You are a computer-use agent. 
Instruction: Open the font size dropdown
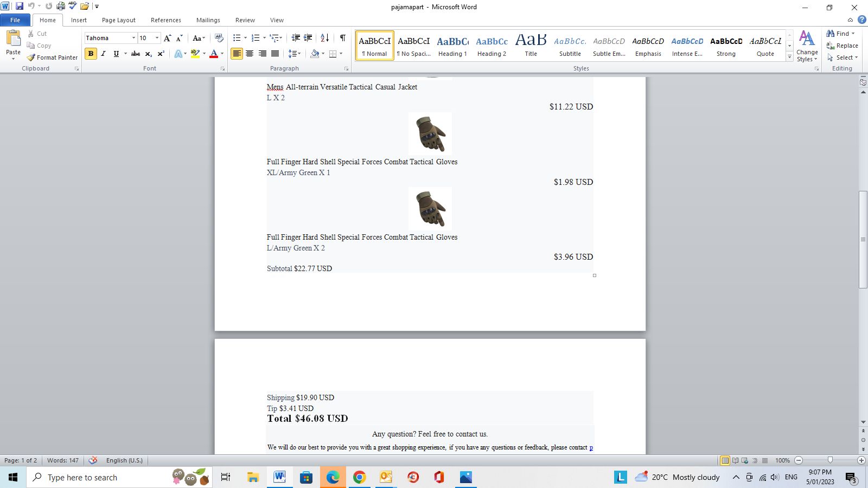[x=157, y=38]
